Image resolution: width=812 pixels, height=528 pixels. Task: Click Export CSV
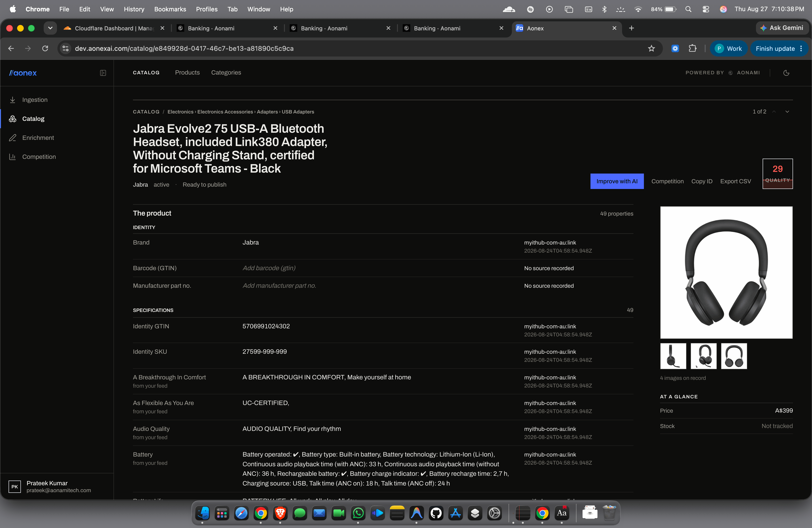[736, 181]
